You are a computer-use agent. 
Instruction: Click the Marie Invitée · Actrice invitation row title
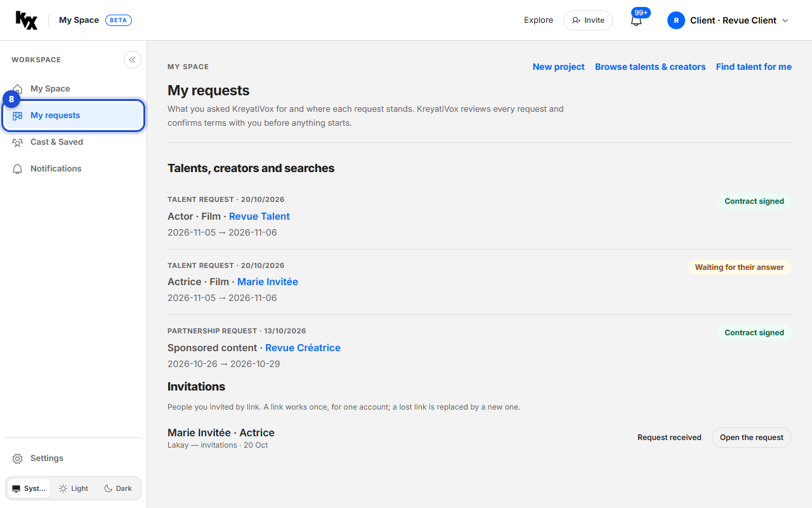coord(221,433)
